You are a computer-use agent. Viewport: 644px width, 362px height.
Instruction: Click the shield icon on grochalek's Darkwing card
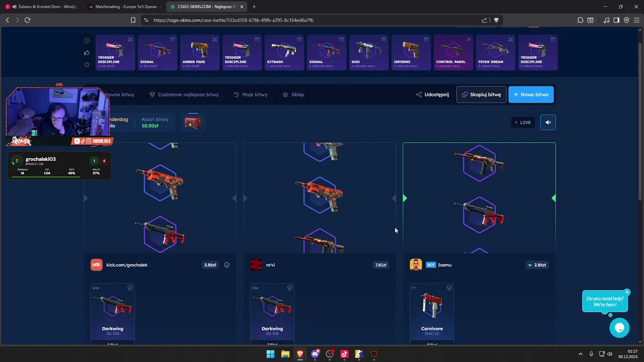(130, 288)
